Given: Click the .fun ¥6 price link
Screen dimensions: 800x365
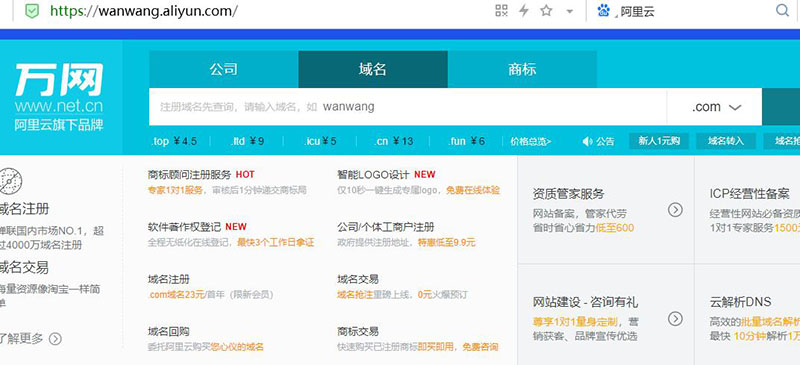Looking at the screenshot, I should click(466, 141).
